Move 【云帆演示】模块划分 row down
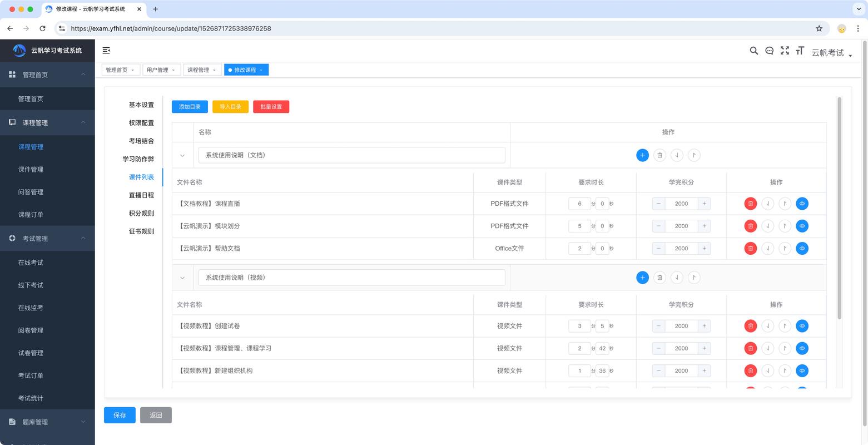This screenshot has width=868, height=445. [x=767, y=226]
